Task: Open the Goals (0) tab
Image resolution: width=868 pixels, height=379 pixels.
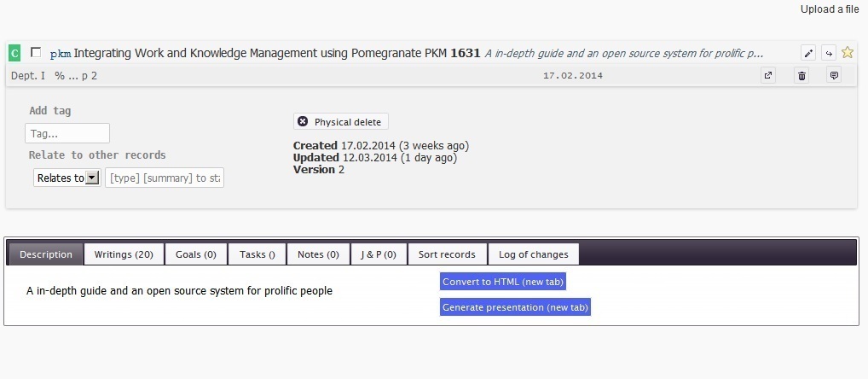Action: (196, 254)
